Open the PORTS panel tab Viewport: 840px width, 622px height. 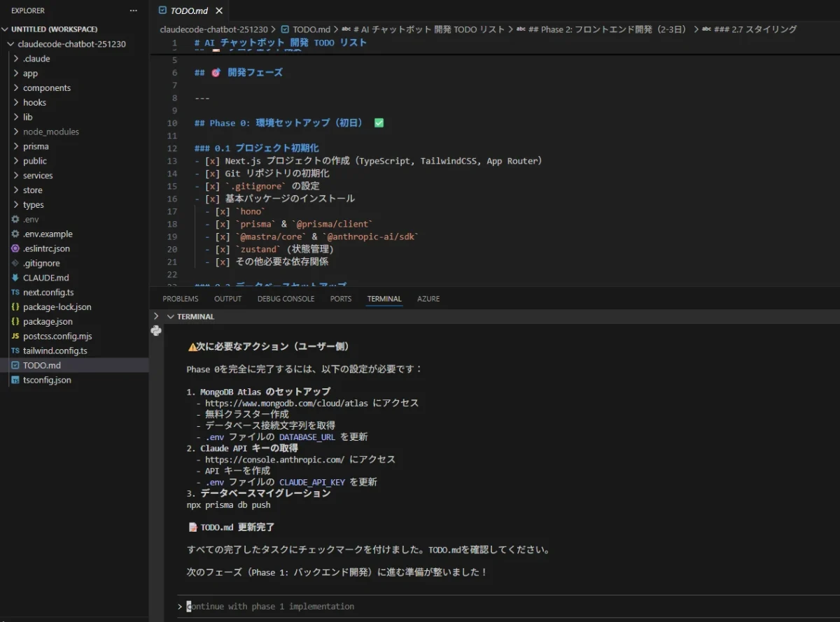click(341, 298)
